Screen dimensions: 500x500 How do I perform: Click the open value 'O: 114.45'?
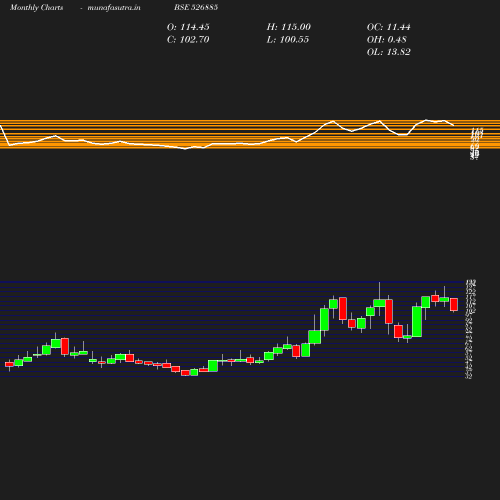coord(188,27)
